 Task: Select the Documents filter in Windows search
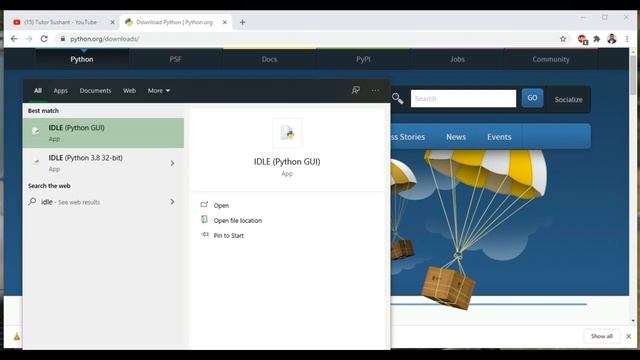click(x=95, y=91)
